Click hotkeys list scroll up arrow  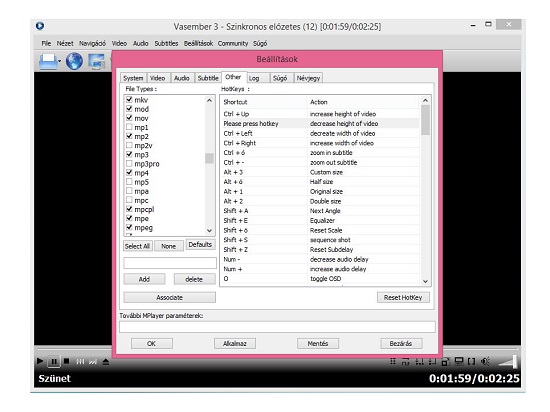425,101
